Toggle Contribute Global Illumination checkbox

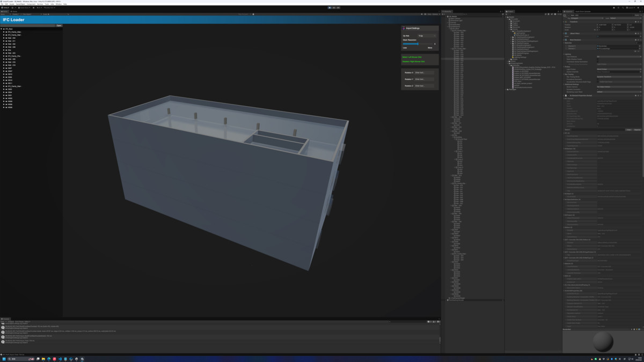coord(598,62)
